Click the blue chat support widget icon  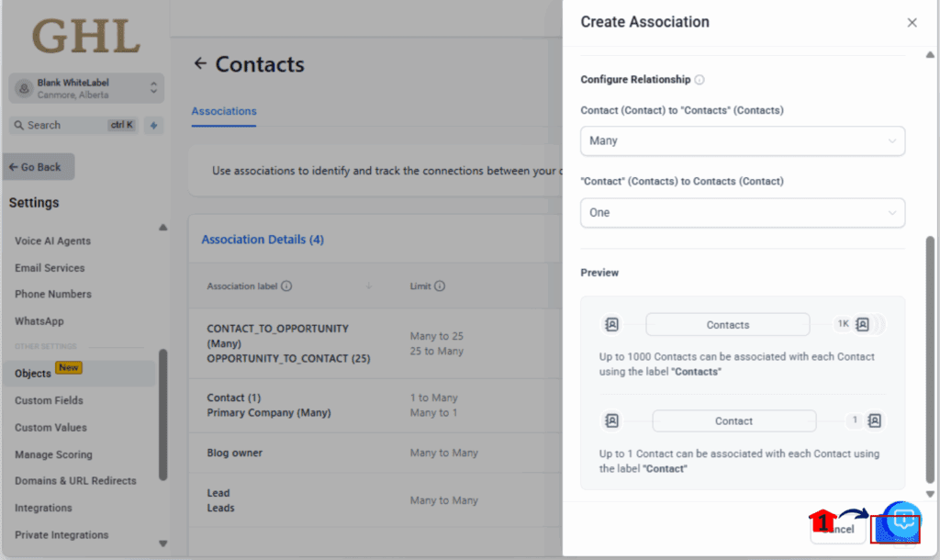[902, 521]
